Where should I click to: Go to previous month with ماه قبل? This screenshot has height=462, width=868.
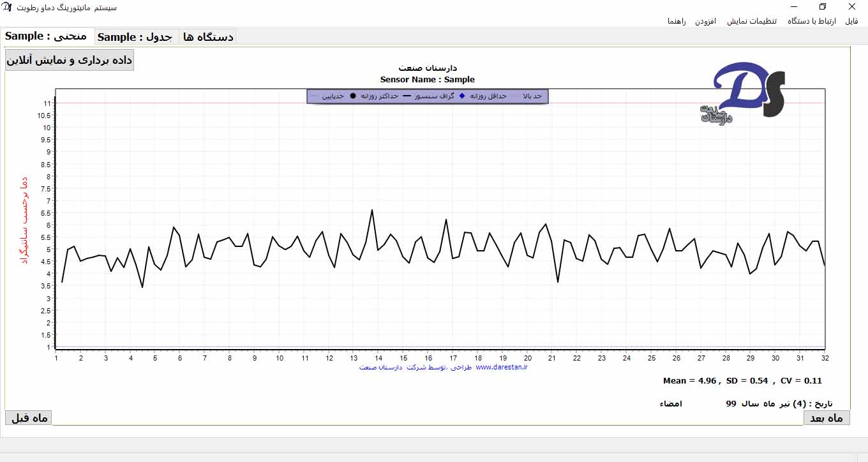[x=29, y=418]
